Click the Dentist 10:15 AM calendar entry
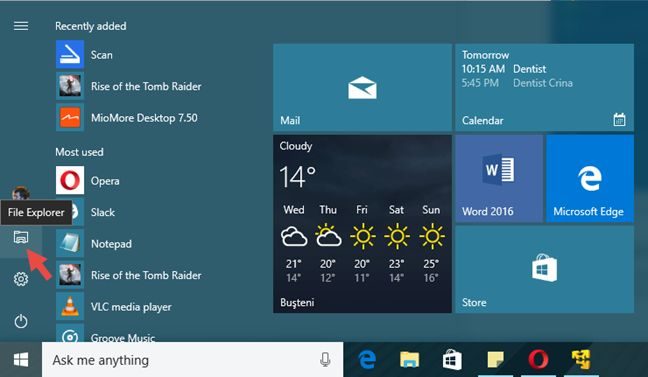This screenshot has height=377, width=648. 504,69
